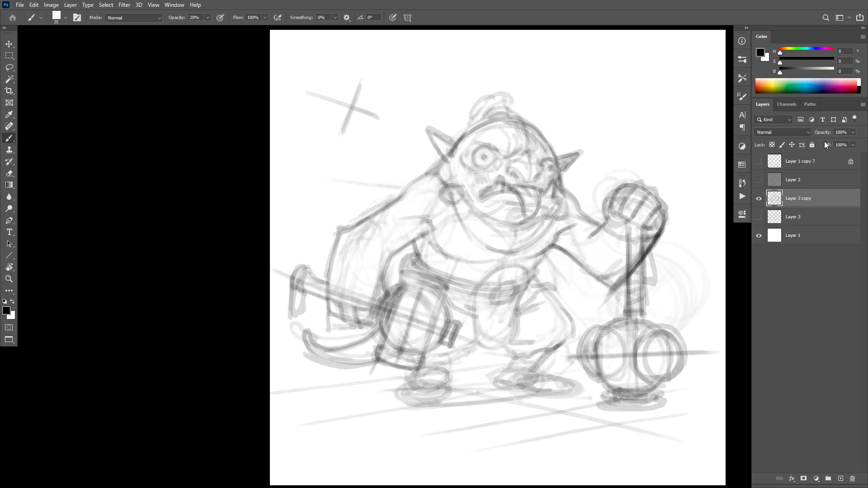The height and width of the screenshot is (488, 868).
Task: Open the brush Mode dropdown
Action: (x=133, y=18)
